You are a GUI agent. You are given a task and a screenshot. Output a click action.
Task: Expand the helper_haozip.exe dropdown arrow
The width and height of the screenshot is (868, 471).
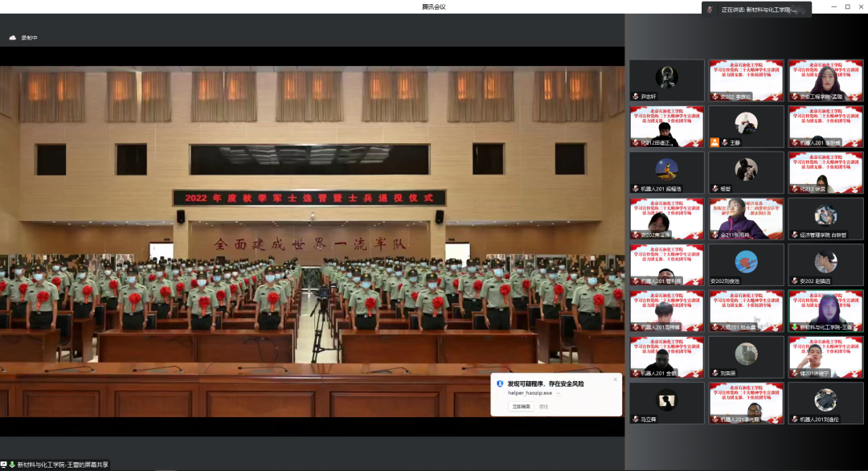click(559, 393)
